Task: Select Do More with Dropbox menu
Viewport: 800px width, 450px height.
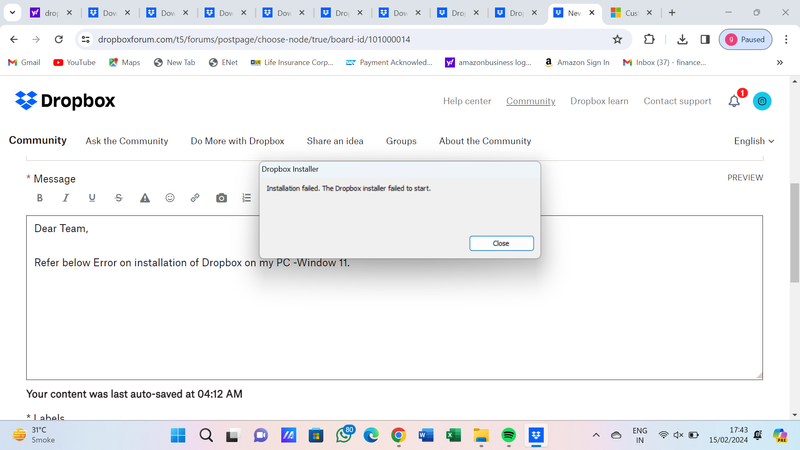Action: click(x=237, y=141)
